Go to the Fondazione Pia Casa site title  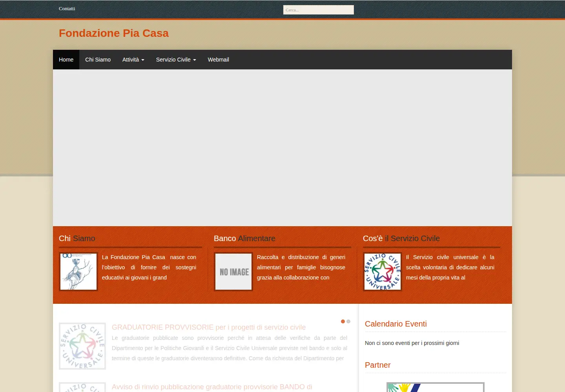(114, 33)
